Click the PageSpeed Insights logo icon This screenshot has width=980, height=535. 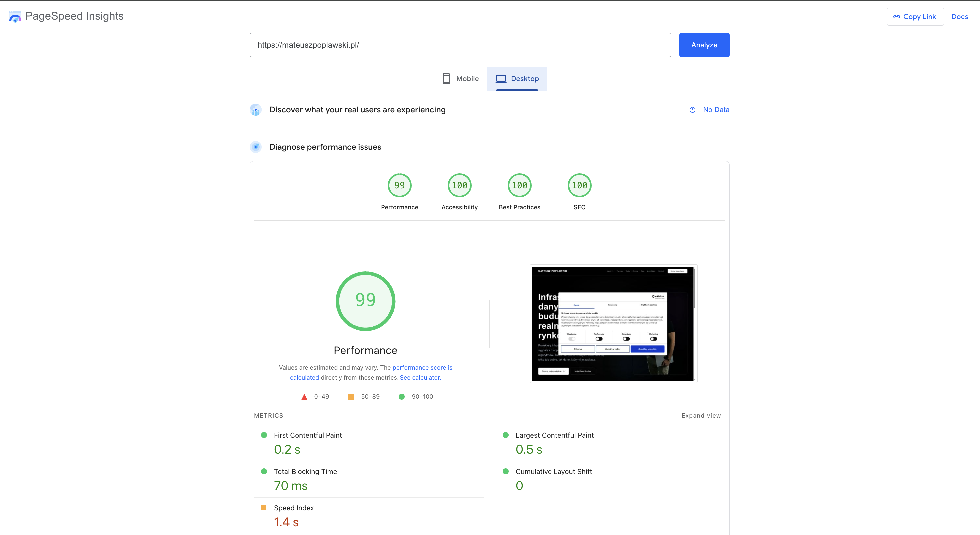(15, 16)
